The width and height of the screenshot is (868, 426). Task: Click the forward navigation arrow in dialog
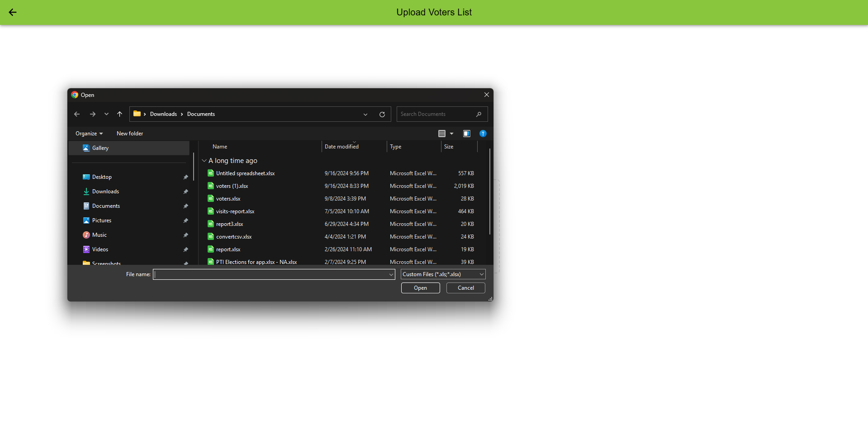click(x=92, y=114)
